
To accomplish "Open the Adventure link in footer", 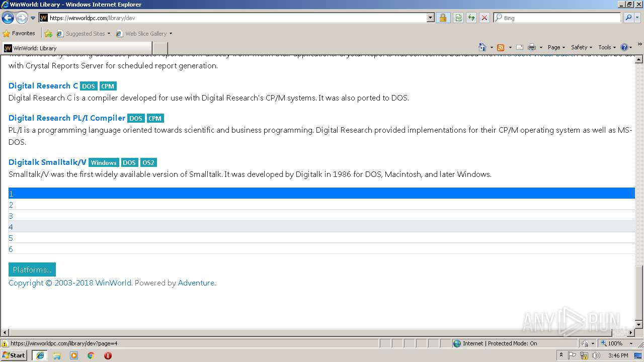I will click(x=196, y=283).
